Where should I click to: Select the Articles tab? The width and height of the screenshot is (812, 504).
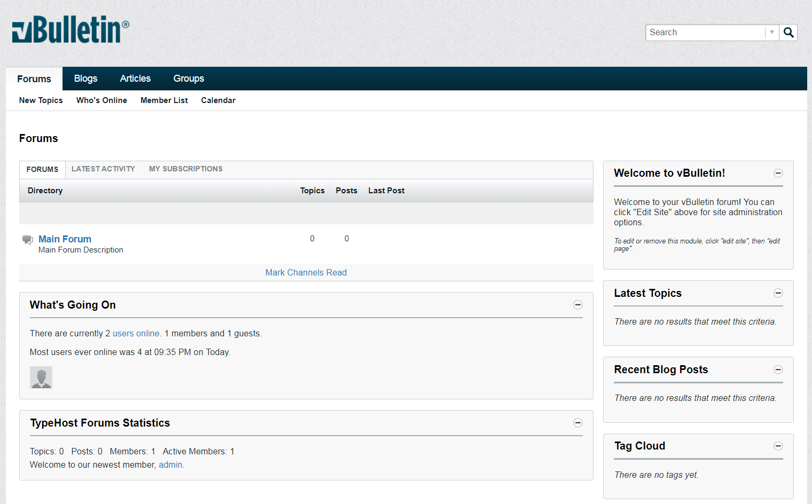[135, 78]
